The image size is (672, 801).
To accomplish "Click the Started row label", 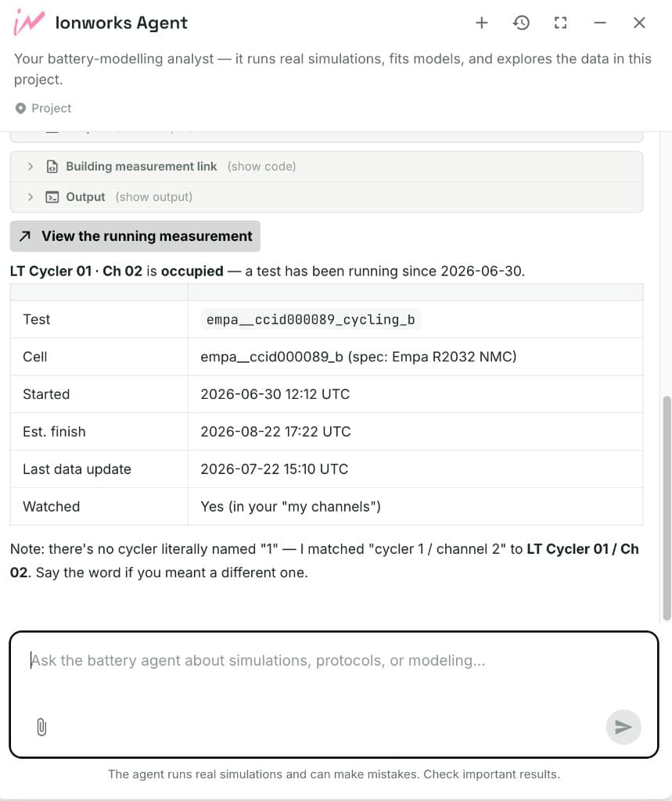I will tap(46, 394).
